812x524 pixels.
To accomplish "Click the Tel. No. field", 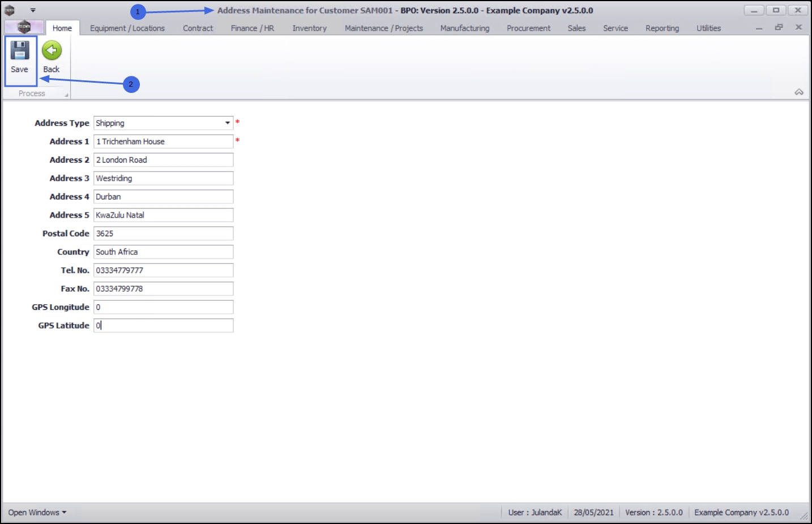I will click(164, 270).
